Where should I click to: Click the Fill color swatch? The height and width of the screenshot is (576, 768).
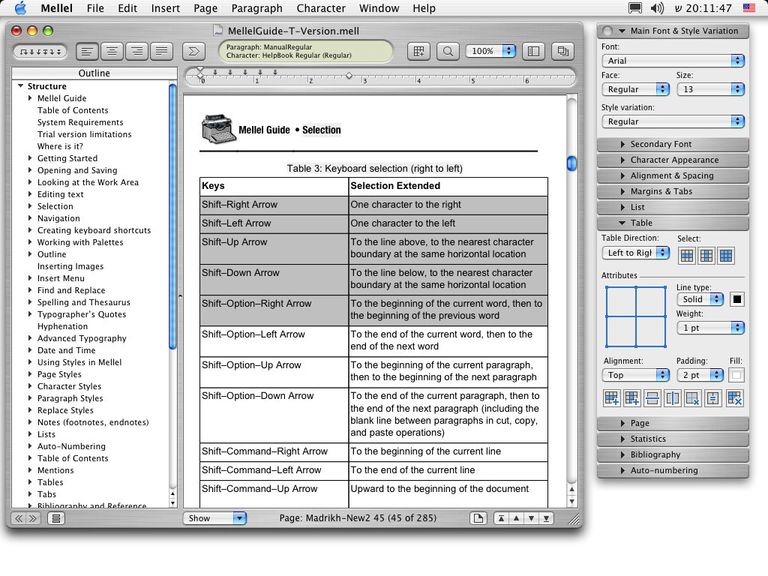(x=736, y=375)
